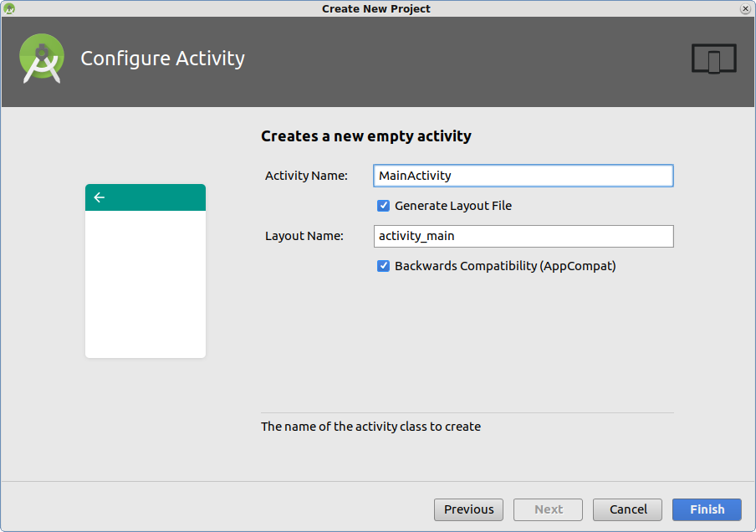Click the small app icon in the title bar
756x532 pixels.
pos(11,8)
